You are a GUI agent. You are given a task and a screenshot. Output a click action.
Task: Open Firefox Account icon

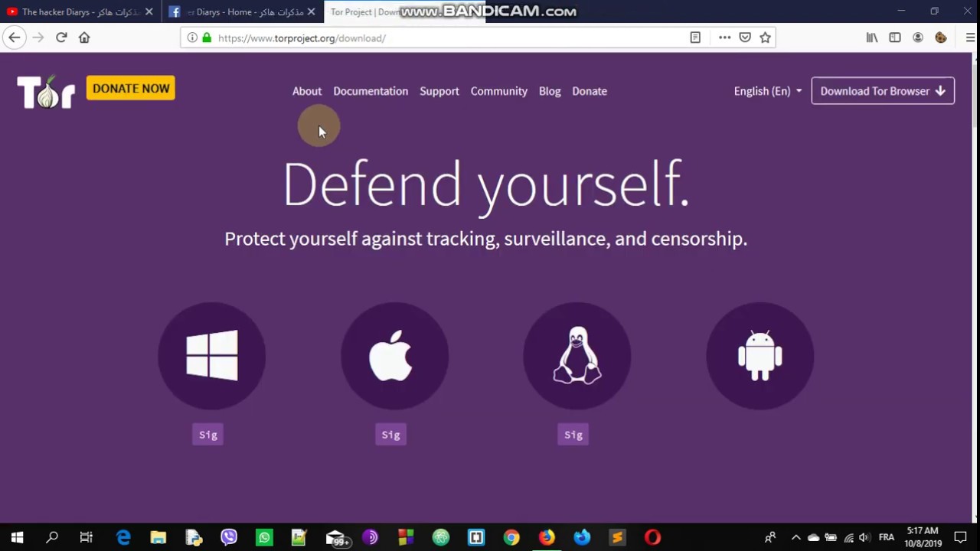pyautogui.click(x=918, y=37)
